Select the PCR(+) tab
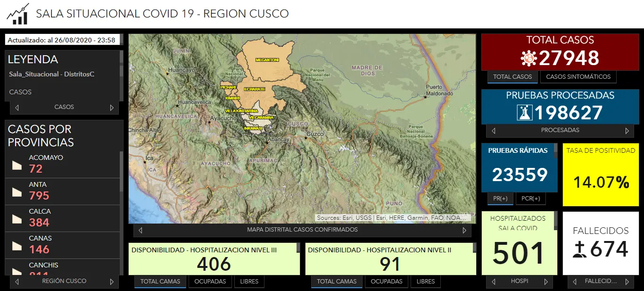The width and height of the screenshot is (644, 291). (x=530, y=199)
